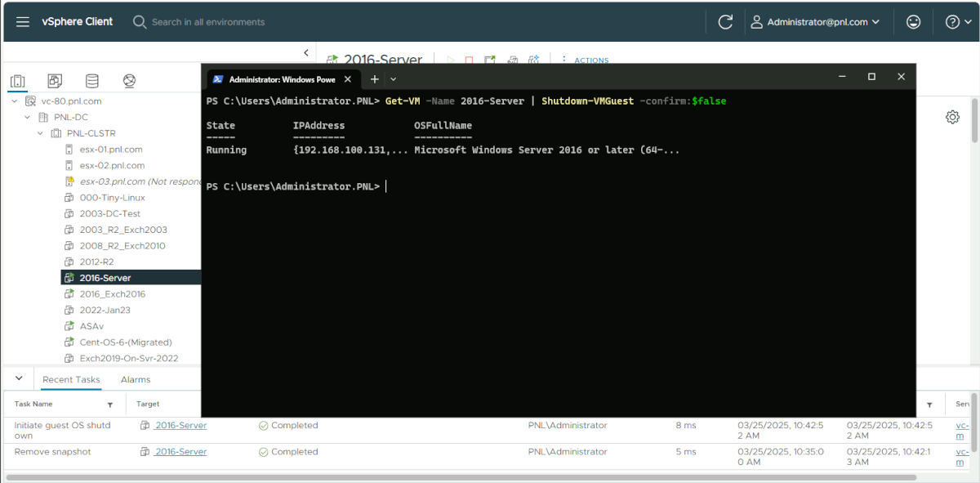Click the VM icon beside 000-Tiny-Linux
The image size is (980, 483).
pyautogui.click(x=69, y=198)
